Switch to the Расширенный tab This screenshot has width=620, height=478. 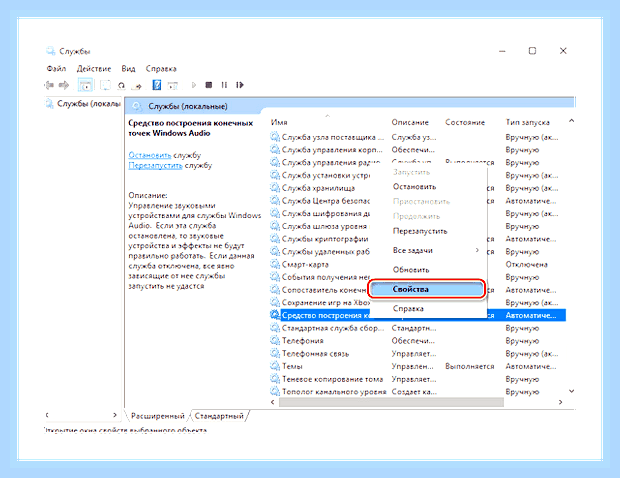click(x=157, y=416)
